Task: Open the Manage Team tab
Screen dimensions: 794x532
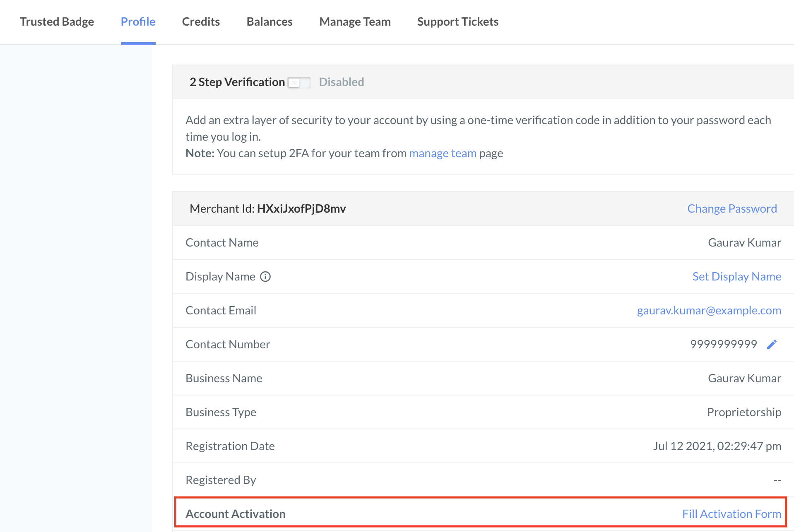Action: (355, 22)
